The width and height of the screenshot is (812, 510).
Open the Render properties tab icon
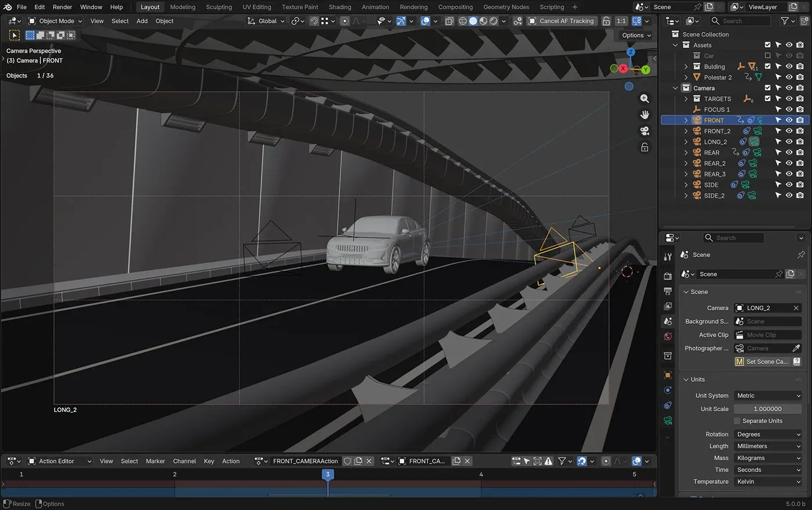pos(668,276)
